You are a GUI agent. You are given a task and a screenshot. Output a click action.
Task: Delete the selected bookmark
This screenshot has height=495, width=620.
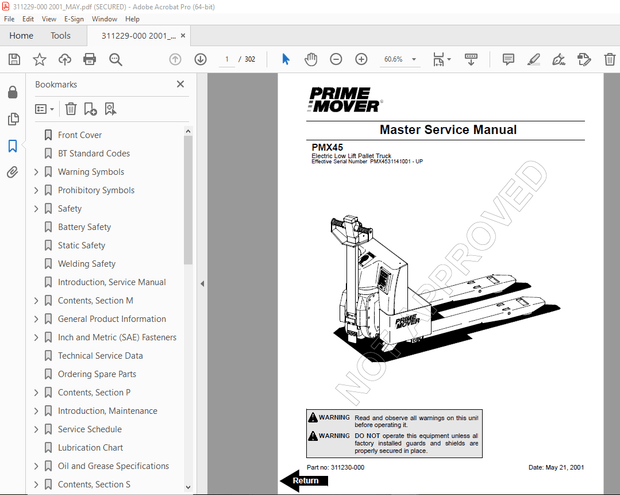(x=71, y=109)
